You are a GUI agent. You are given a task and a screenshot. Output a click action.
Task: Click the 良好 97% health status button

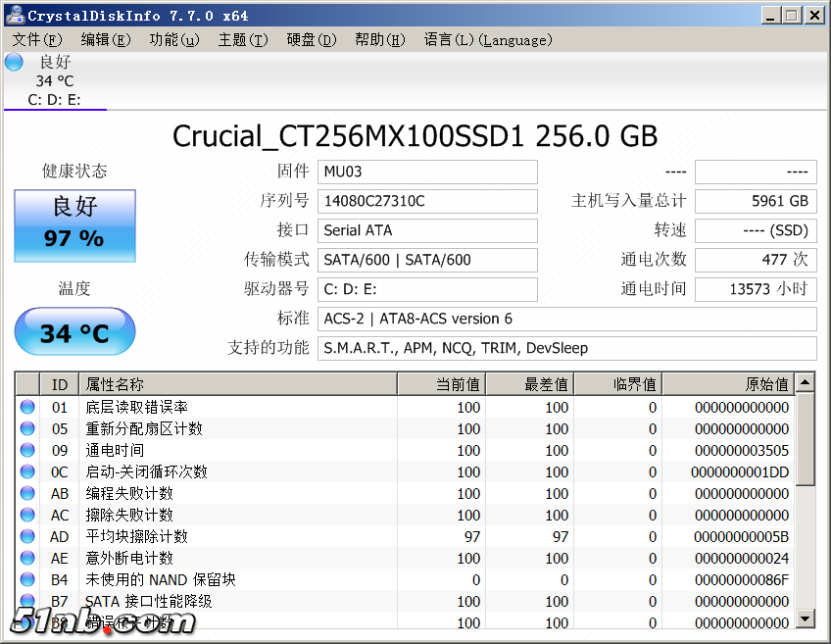(74, 225)
